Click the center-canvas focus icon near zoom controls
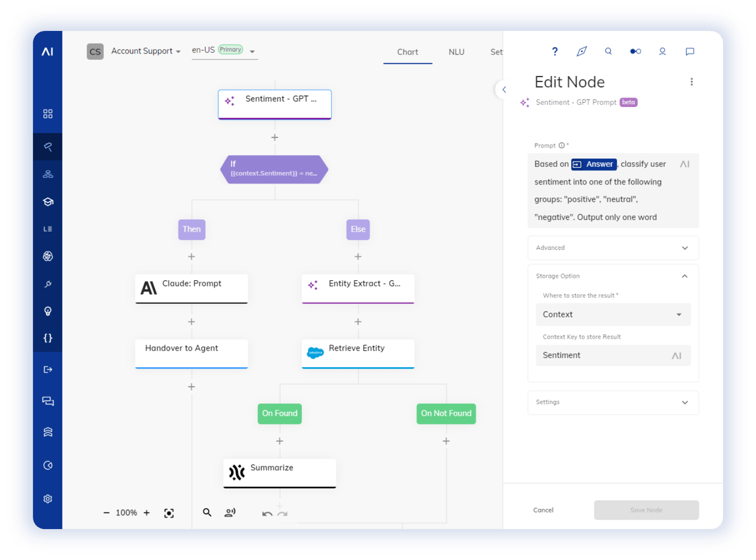 [x=169, y=513]
